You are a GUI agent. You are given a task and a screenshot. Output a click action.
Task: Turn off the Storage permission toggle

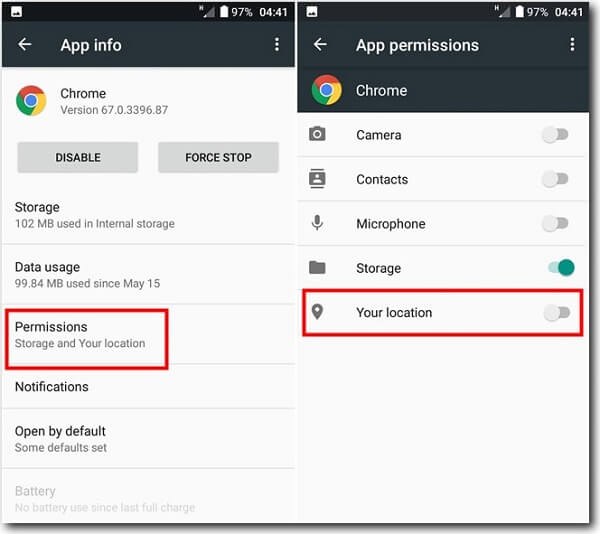pos(561,267)
